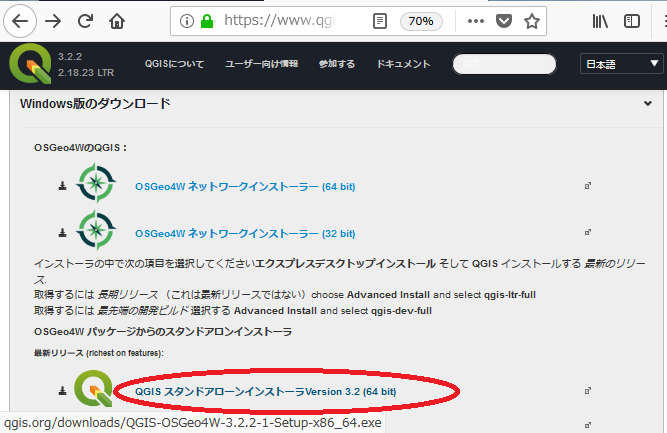Click the 70% zoom level indicator
This screenshot has width=667, height=433.
point(421,21)
